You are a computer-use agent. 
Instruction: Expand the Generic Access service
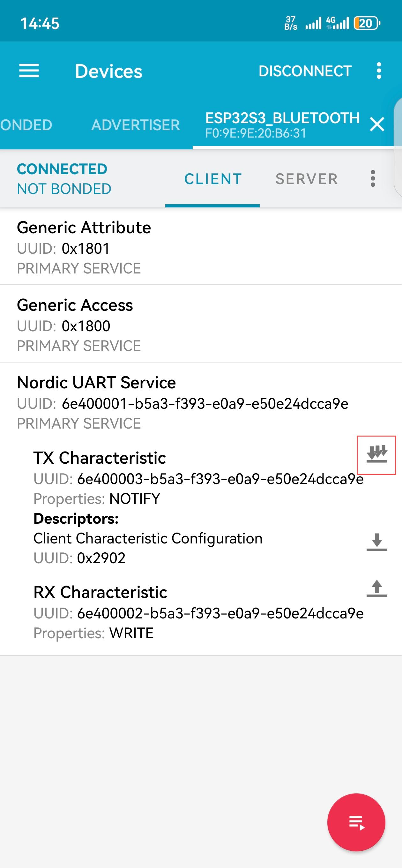[x=201, y=324]
